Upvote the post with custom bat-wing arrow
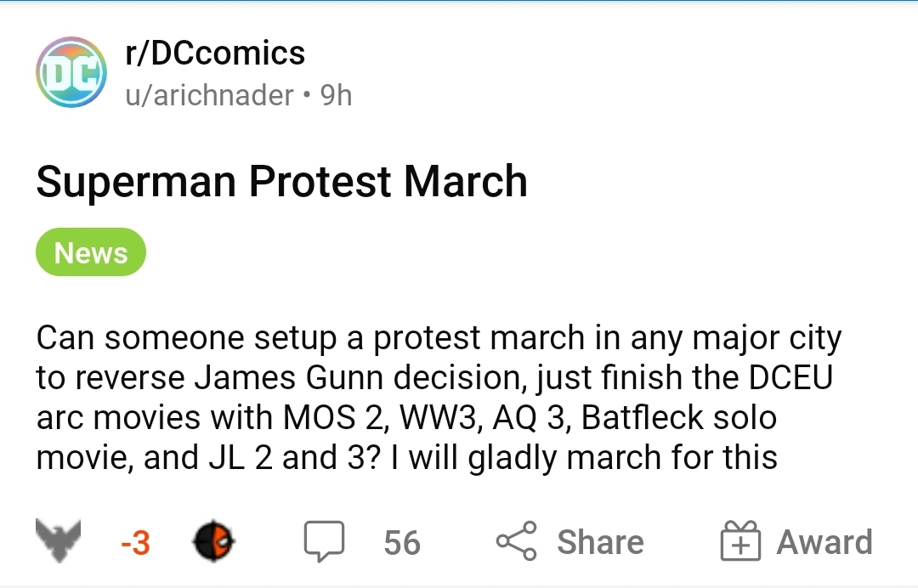This screenshot has width=918, height=588. coord(58,540)
